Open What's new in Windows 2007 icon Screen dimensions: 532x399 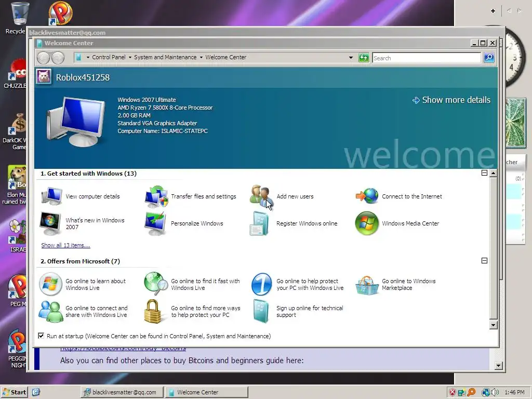[50, 223]
